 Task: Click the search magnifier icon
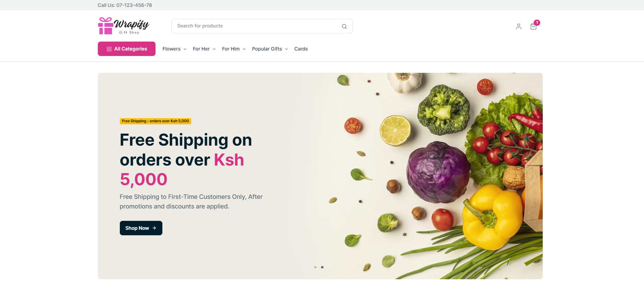344,26
